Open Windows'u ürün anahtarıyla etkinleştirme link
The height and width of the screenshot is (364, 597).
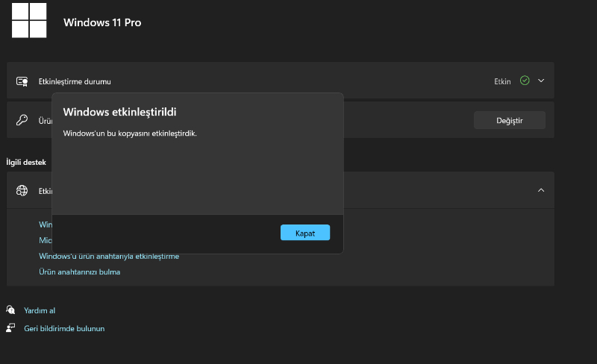tap(109, 257)
